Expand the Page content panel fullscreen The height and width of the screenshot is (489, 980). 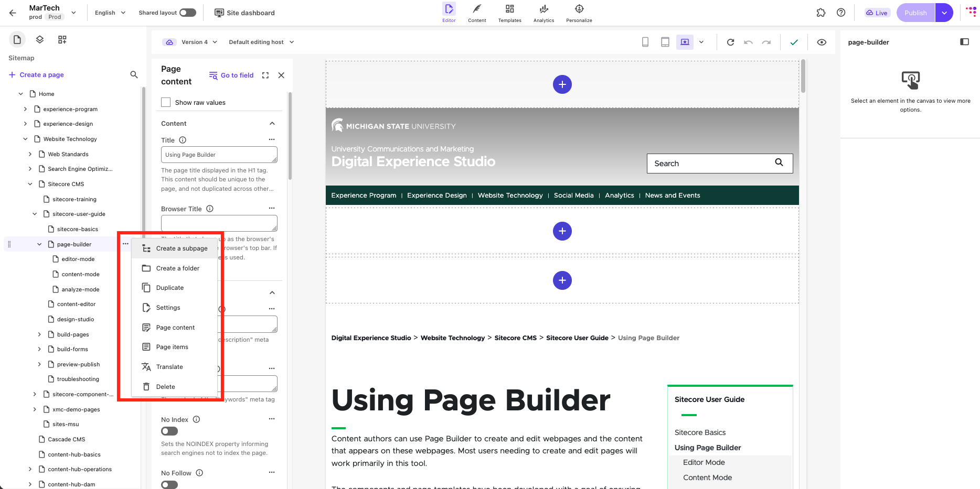click(x=265, y=75)
